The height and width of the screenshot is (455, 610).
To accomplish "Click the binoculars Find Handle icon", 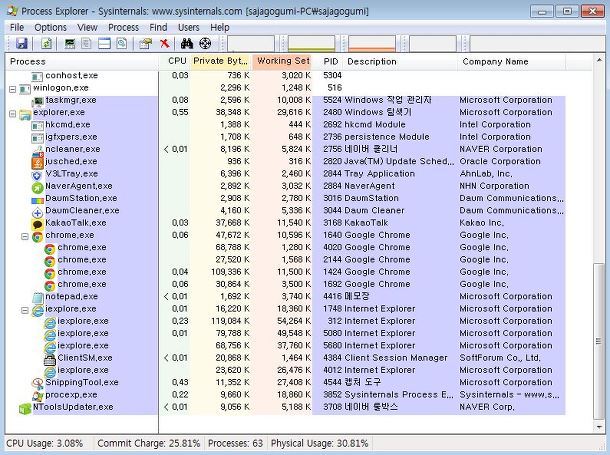I will click(187, 43).
